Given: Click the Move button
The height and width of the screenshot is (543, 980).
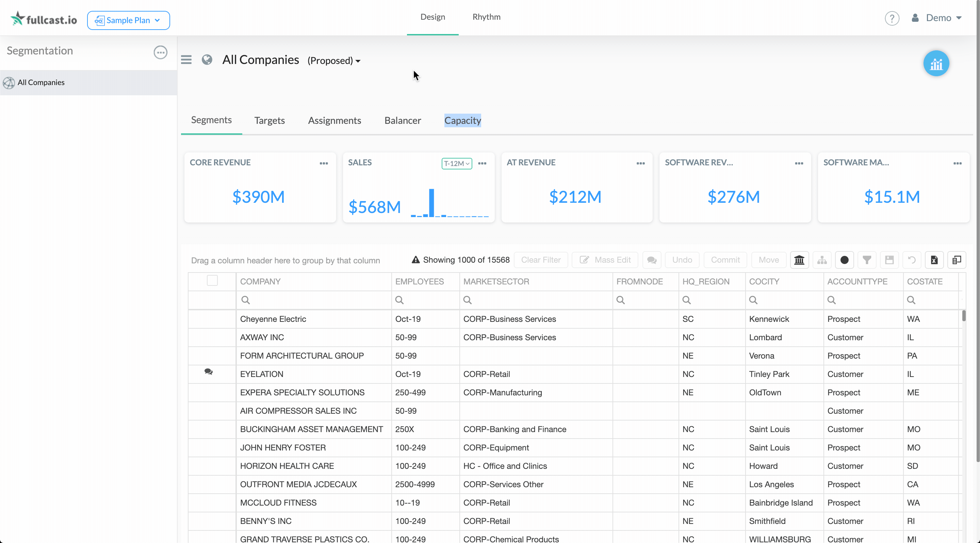Looking at the screenshot, I should pos(768,260).
